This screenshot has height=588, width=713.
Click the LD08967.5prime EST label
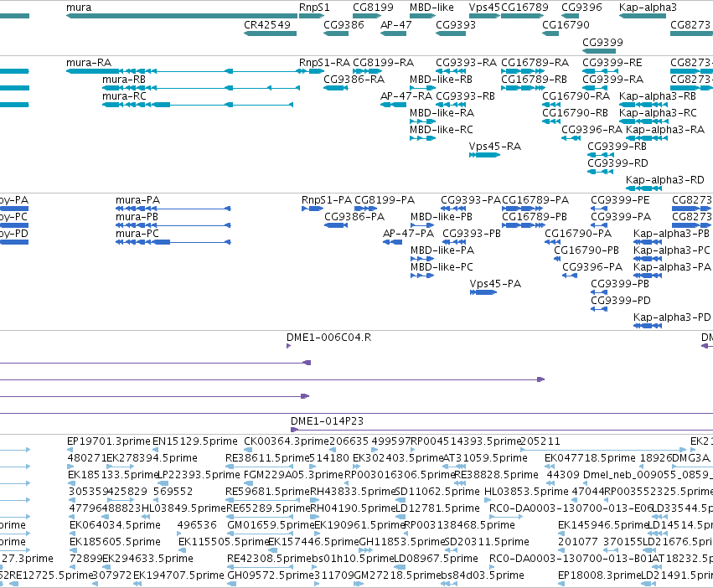[x=436, y=559]
